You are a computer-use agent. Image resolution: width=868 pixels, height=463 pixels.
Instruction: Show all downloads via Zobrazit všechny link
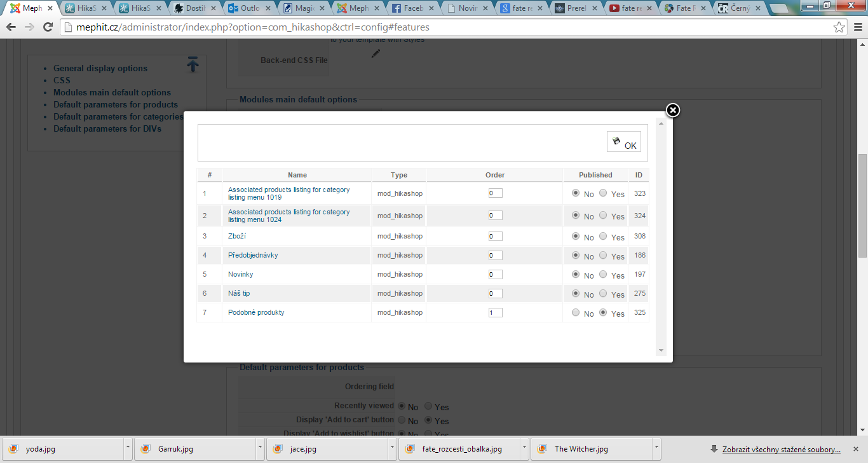tap(782, 449)
